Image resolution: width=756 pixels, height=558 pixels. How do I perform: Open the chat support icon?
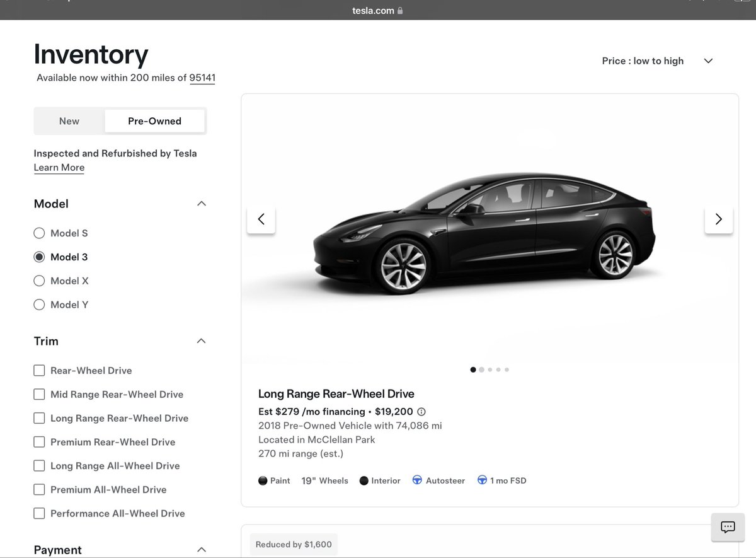pyautogui.click(x=728, y=527)
